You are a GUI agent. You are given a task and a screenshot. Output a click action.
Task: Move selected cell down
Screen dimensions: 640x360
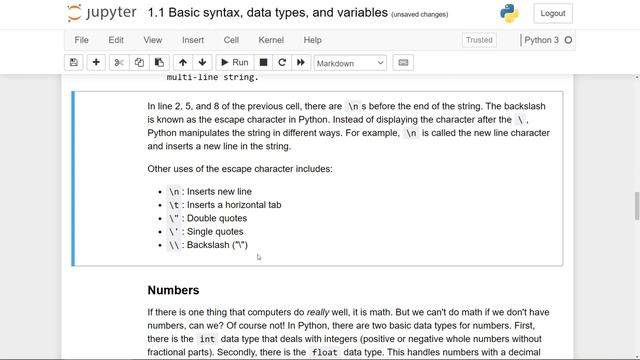click(x=202, y=62)
